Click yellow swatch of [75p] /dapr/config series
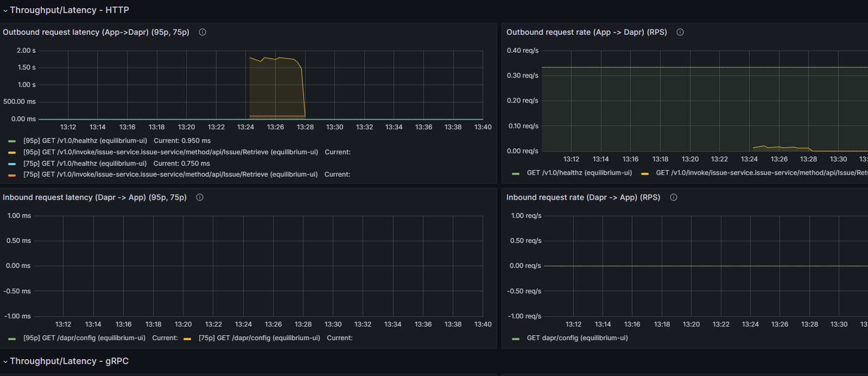 pyautogui.click(x=187, y=339)
